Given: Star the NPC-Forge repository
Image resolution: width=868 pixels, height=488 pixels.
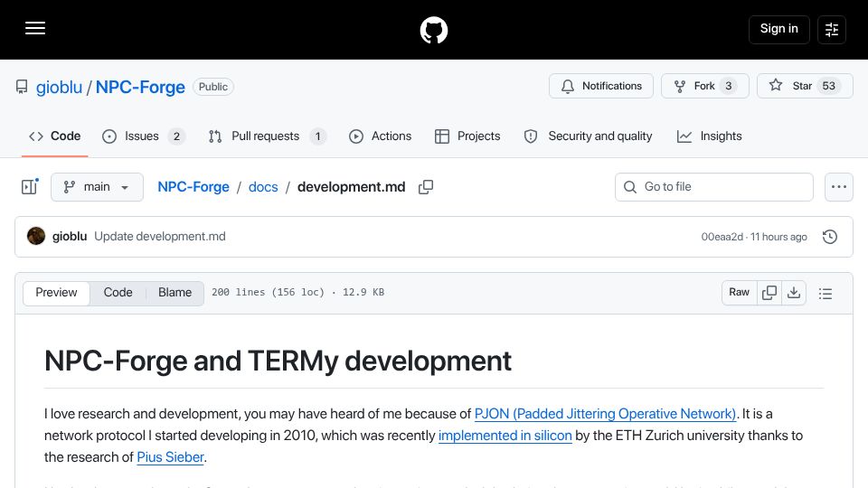Looking at the screenshot, I should coord(805,86).
